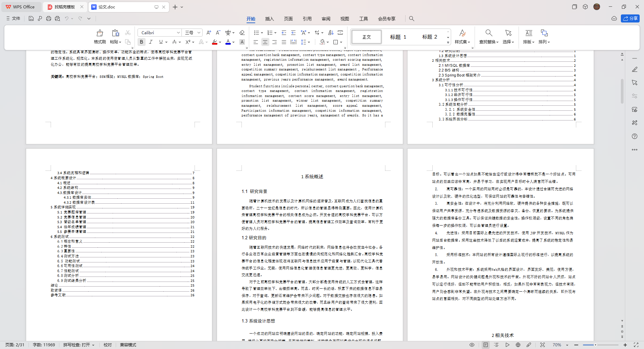Click the 分享 share button
This screenshot has width=644, height=349.
[x=630, y=18]
